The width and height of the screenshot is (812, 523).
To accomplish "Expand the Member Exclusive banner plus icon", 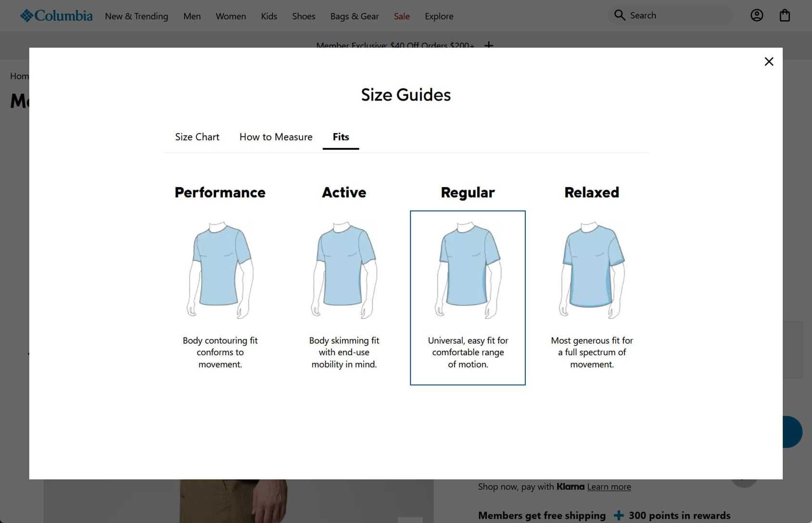I will [489, 45].
